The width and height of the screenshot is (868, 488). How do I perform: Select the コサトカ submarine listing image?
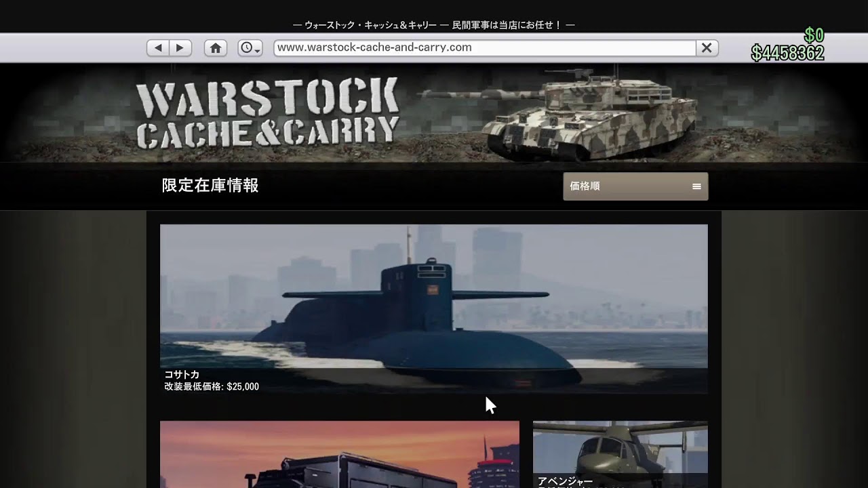click(x=434, y=309)
